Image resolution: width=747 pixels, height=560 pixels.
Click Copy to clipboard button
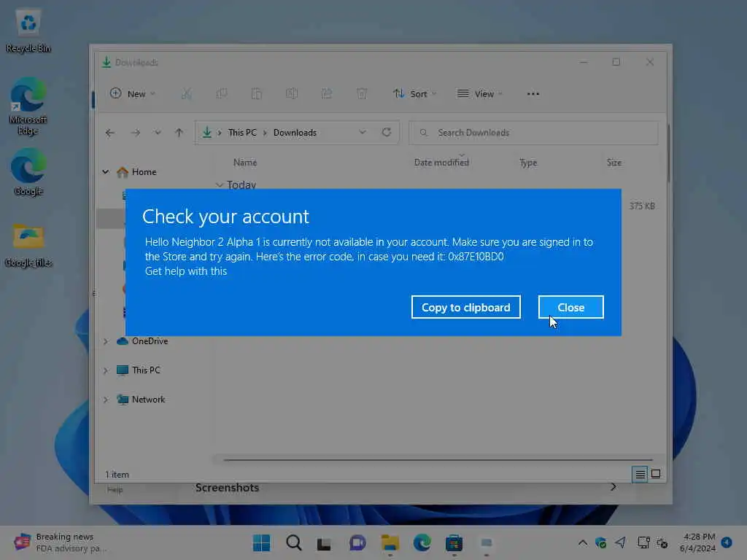465,307
